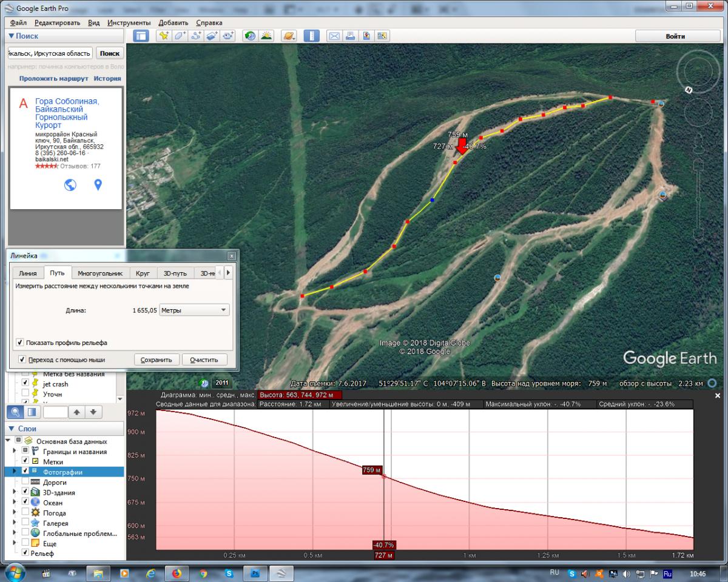Toggle the 'Показать профиль рельефа' checkbox

(x=21, y=343)
